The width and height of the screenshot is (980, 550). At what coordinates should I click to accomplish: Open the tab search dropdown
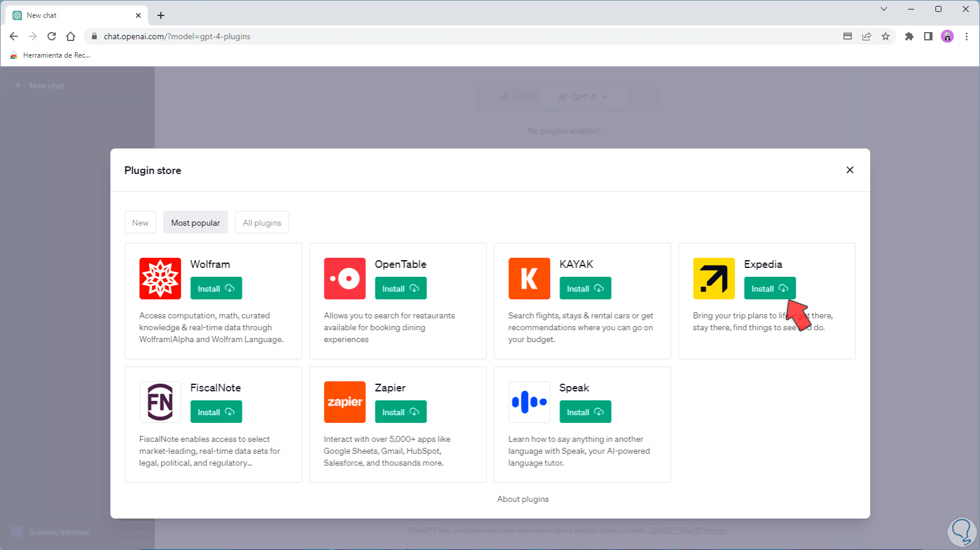884,9
